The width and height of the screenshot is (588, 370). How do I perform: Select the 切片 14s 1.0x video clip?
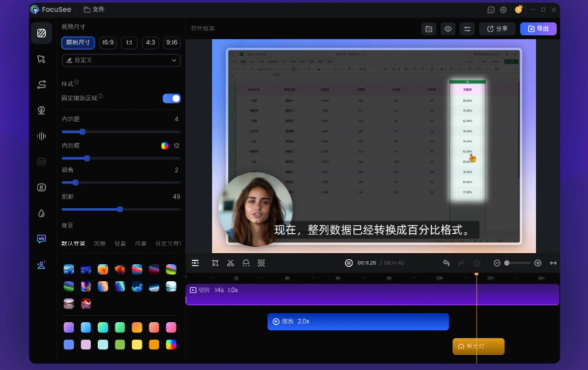pyautogui.click(x=372, y=294)
